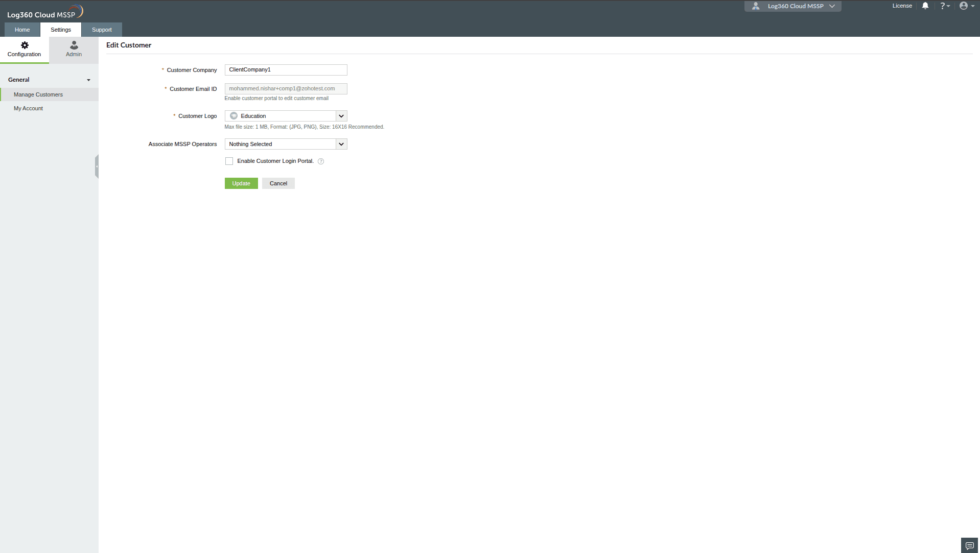Viewport: 980px width, 553px height.
Task: Open the License page
Action: pos(901,6)
